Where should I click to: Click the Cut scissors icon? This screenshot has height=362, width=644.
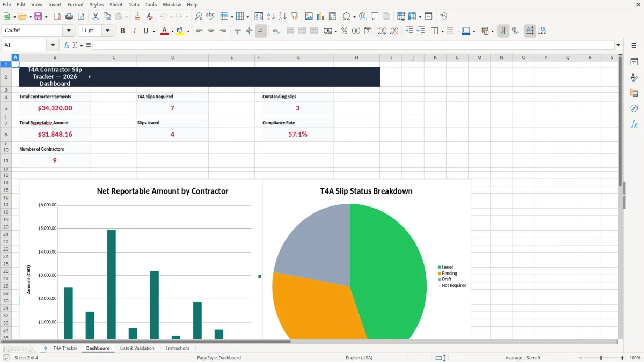(96, 17)
